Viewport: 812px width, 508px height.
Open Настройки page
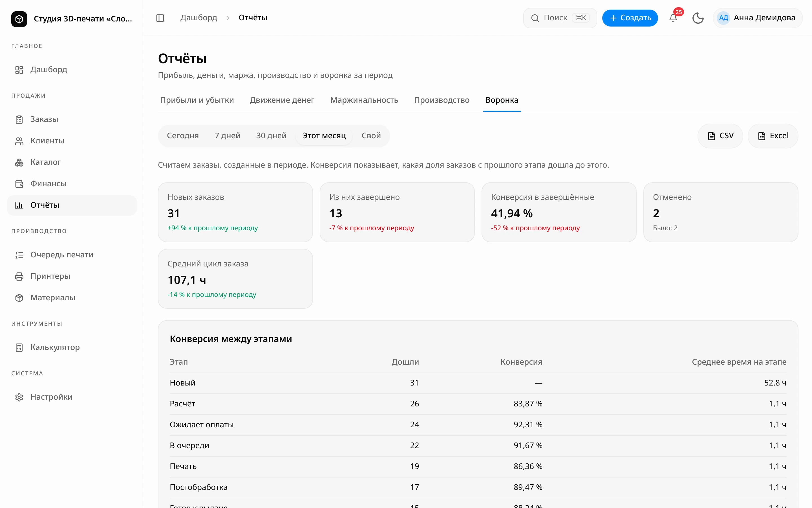pos(72,397)
